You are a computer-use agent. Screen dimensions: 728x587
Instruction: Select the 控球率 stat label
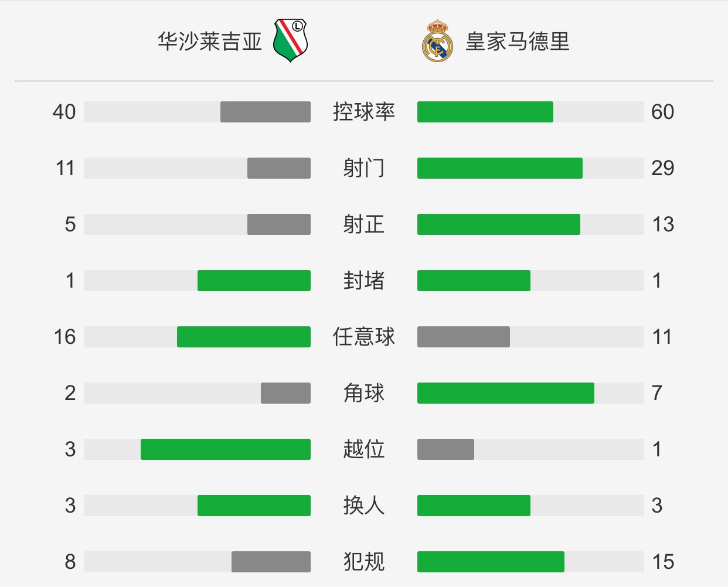[364, 112]
